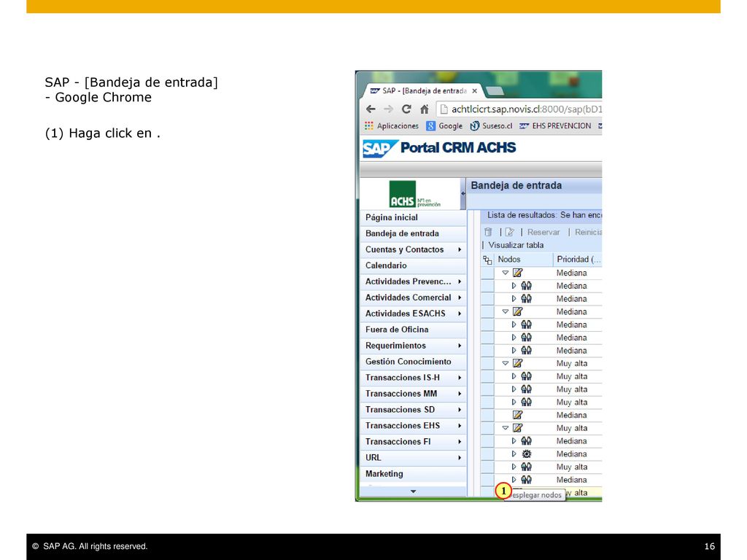Open the EHS PREVENCION bookmark
This screenshot has height=560, width=747.
[x=555, y=125]
